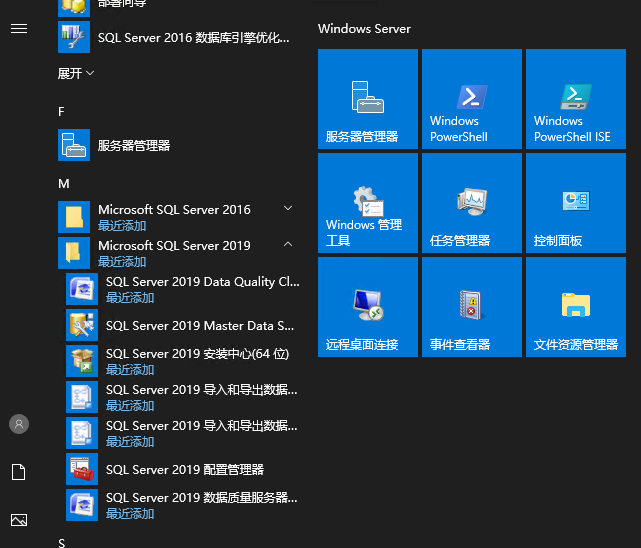The width and height of the screenshot is (641, 548).
Task: Open the hamburger menu icon
Action: tap(19, 29)
